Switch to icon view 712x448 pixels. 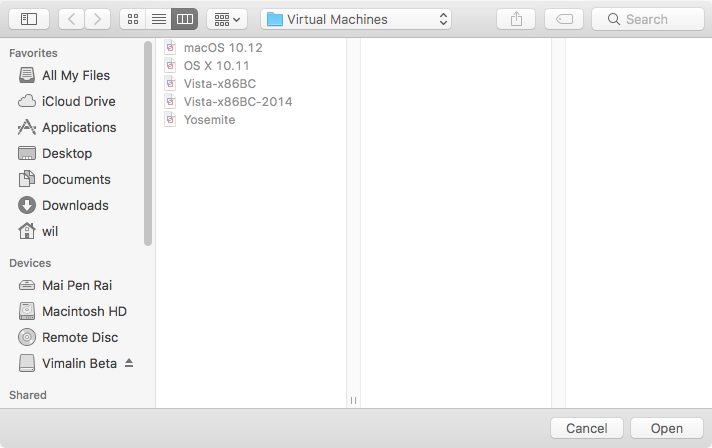pyautogui.click(x=133, y=19)
